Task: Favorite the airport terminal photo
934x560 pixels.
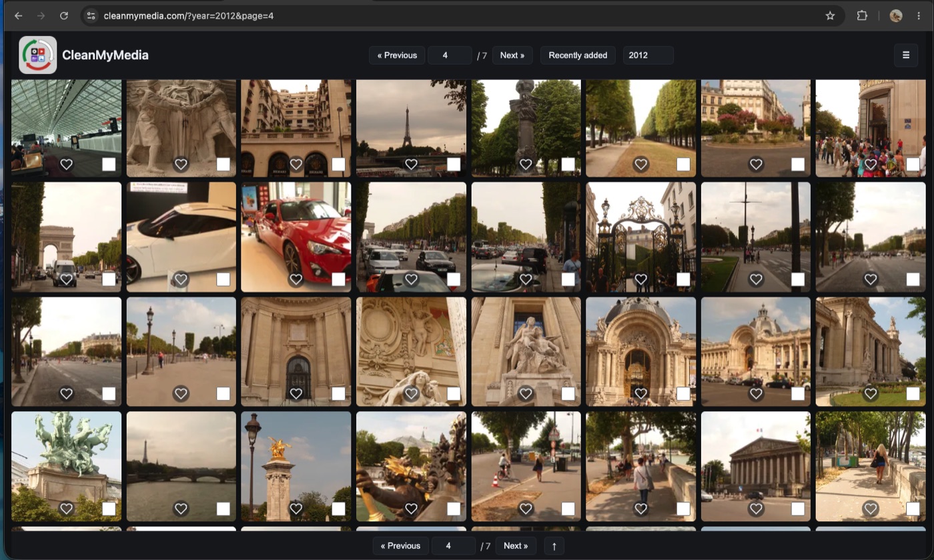Action: click(66, 164)
